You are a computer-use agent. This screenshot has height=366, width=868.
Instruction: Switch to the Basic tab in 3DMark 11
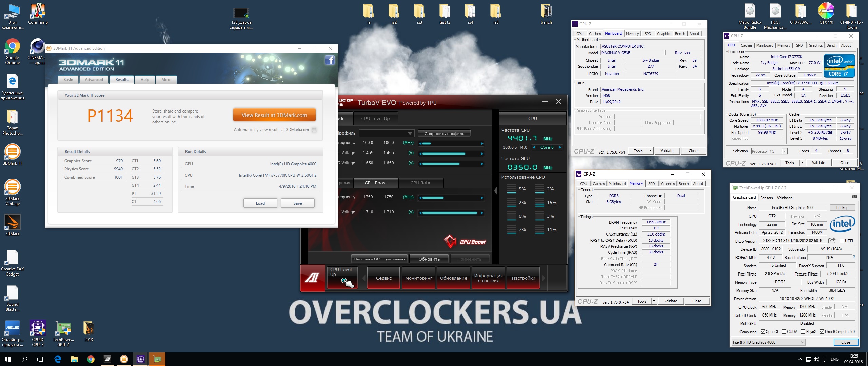click(x=68, y=80)
